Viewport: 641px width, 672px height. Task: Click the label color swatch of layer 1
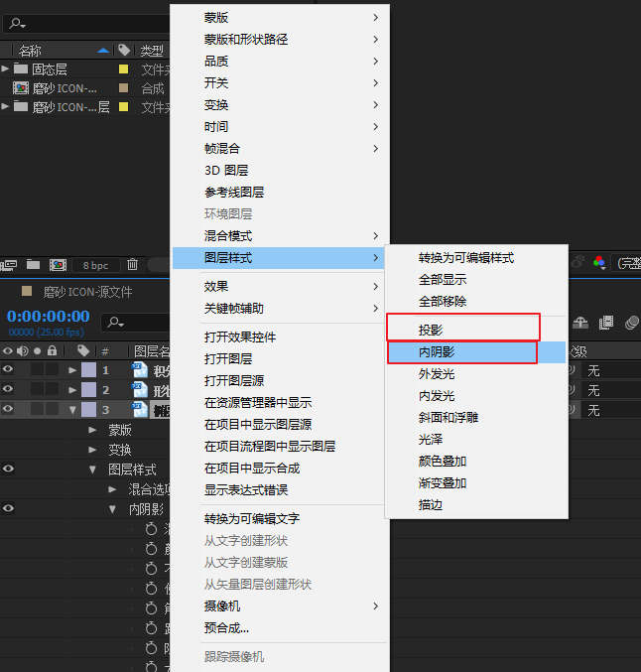point(88,370)
